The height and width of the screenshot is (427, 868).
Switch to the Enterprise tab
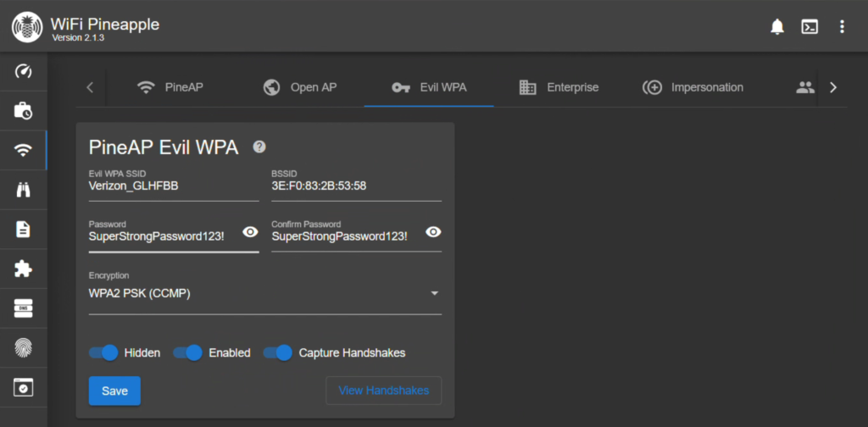[559, 87]
